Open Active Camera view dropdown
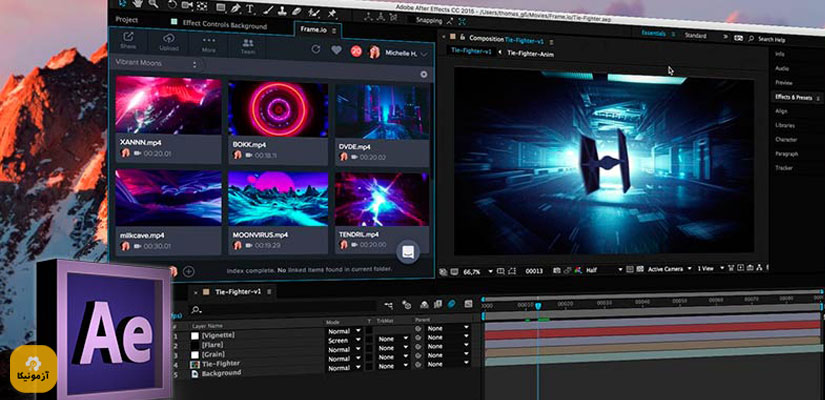Viewport: 825px width, 400px height. (x=669, y=269)
